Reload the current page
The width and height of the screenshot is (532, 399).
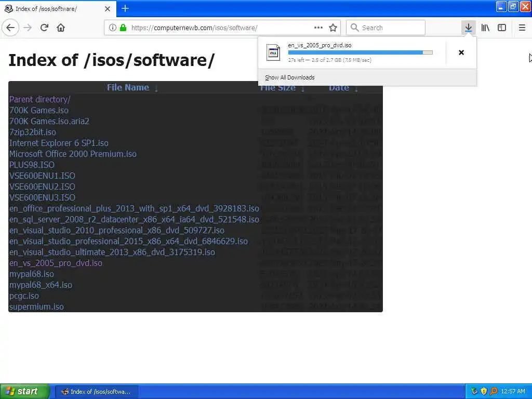[45, 28]
